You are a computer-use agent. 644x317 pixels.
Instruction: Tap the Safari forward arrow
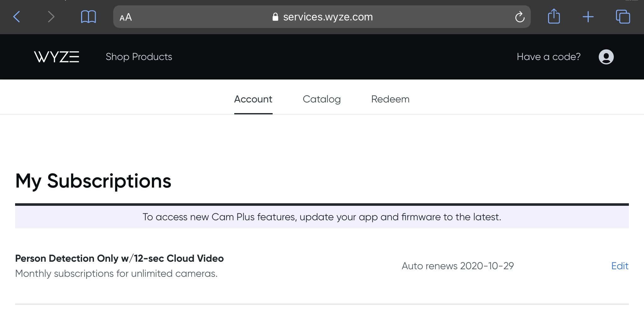(x=51, y=17)
